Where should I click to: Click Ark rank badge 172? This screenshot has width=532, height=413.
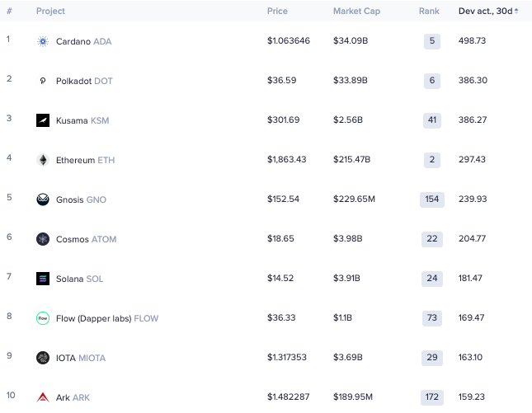[432, 397]
